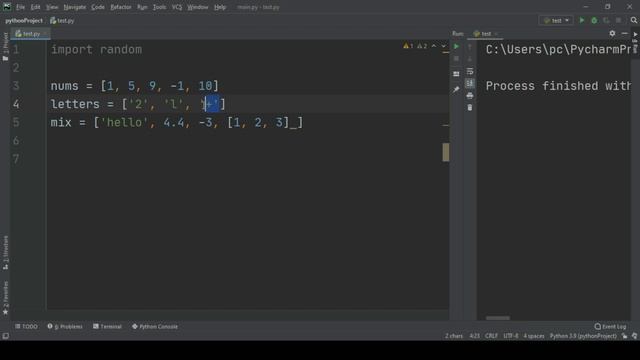
Task: Open the File menu
Action: pos(20,7)
